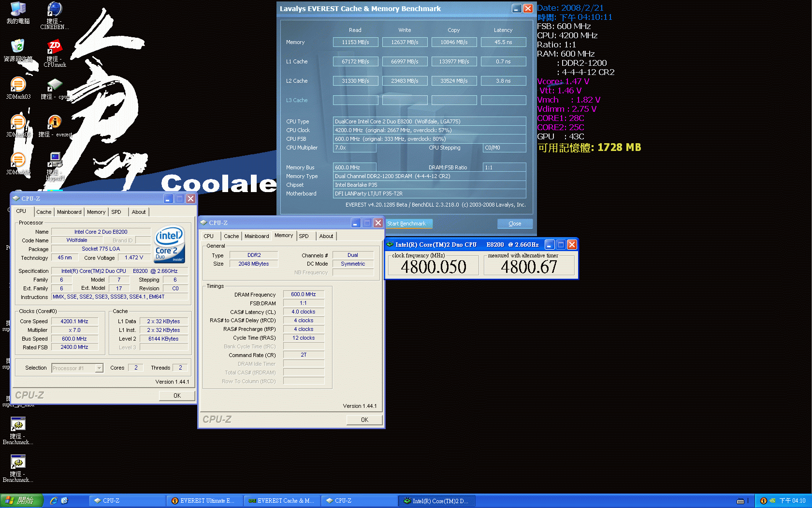The width and height of the screenshot is (812, 508).
Task: Open 我的電腦 (My Computer) icon
Action: tap(18, 9)
